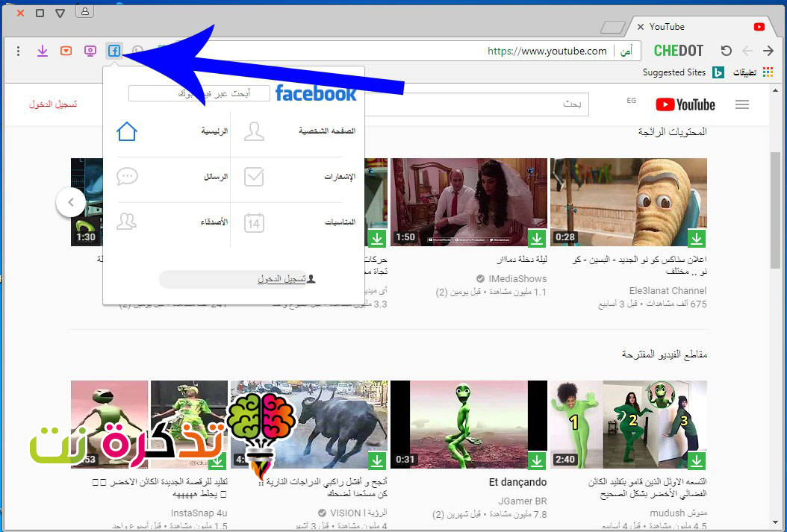
Task: Click the Facebook popup search field
Action: tap(199, 93)
